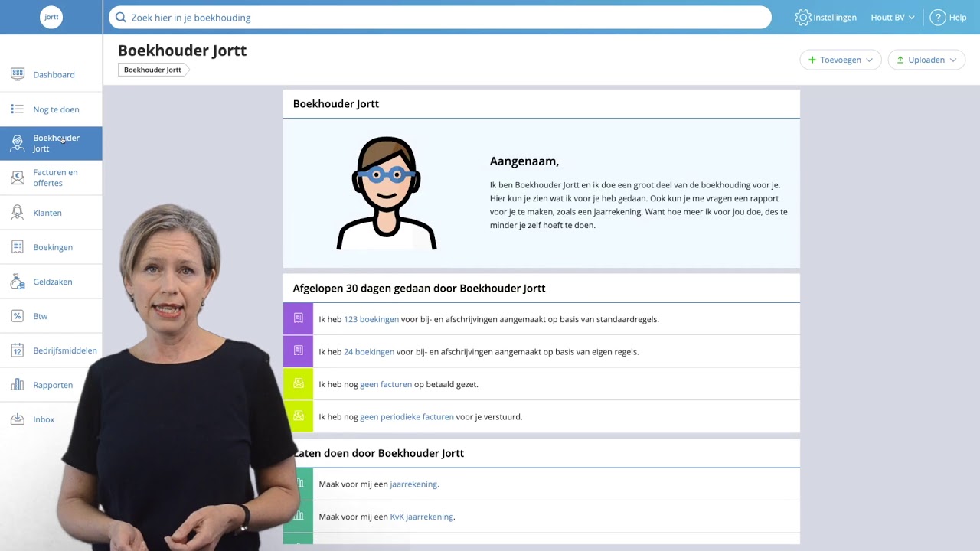Image resolution: width=980 pixels, height=551 pixels.
Task: Click the Boekhouder Jortt breadcrumb
Action: [x=152, y=70]
